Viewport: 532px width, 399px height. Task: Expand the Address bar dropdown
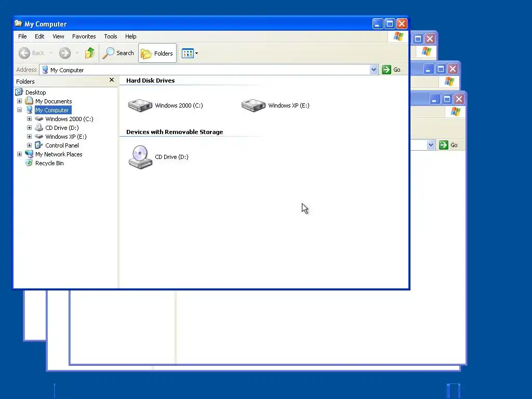click(374, 70)
